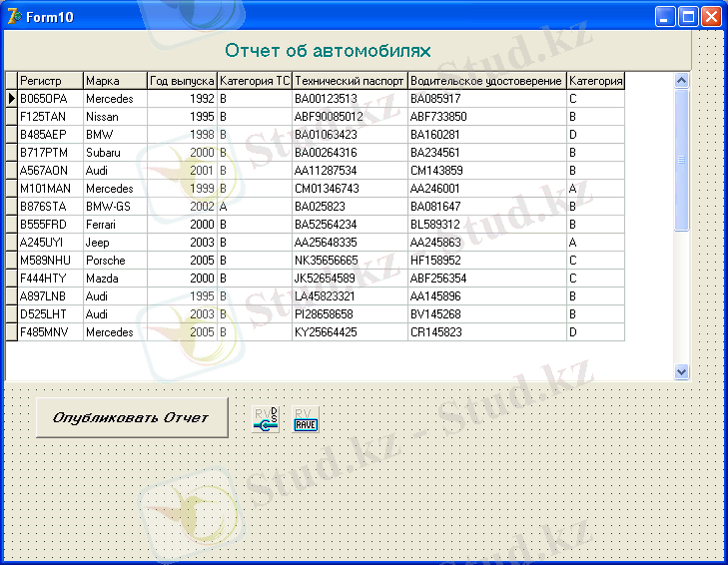Click the Год выпуска column header
This screenshot has width=728, height=565.
tap(182, 81)
